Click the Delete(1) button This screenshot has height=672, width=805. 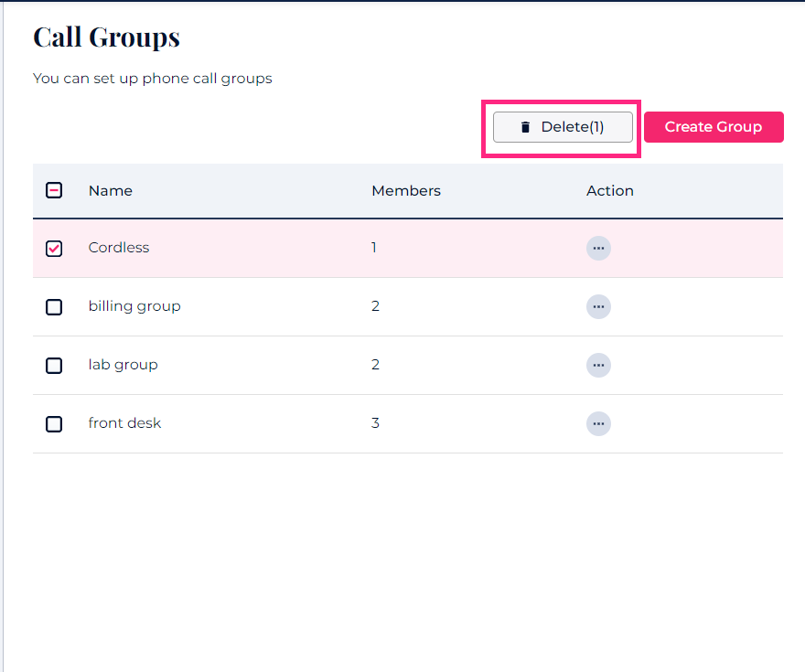coord(563,127)
